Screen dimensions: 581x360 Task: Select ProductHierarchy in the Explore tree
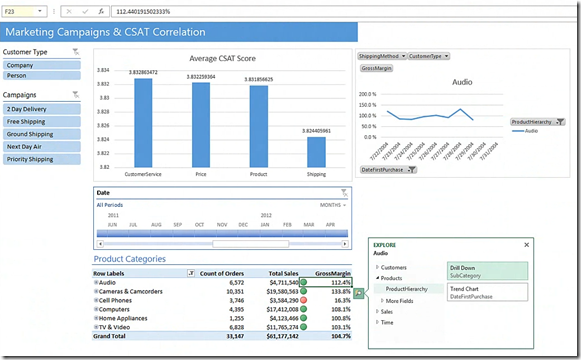(406, 289)
